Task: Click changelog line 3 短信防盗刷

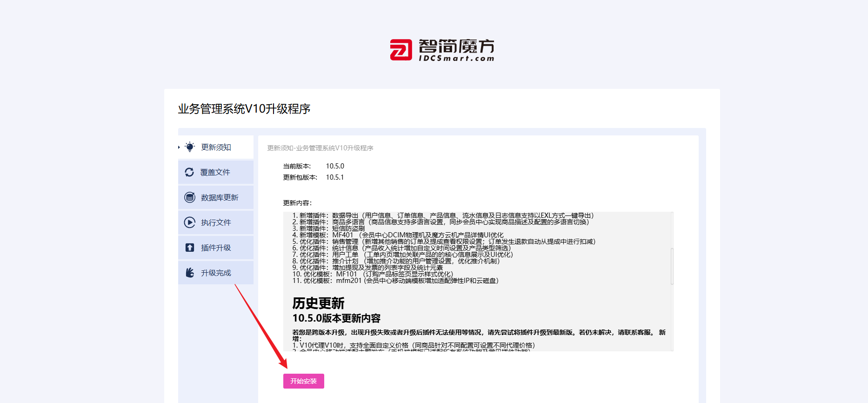Action: [328, 228]
